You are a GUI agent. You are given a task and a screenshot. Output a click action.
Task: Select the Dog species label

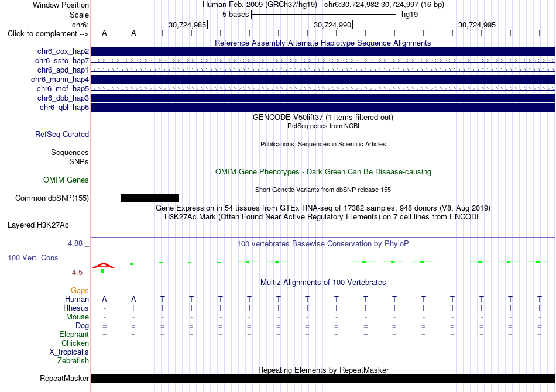click(82, 326)
